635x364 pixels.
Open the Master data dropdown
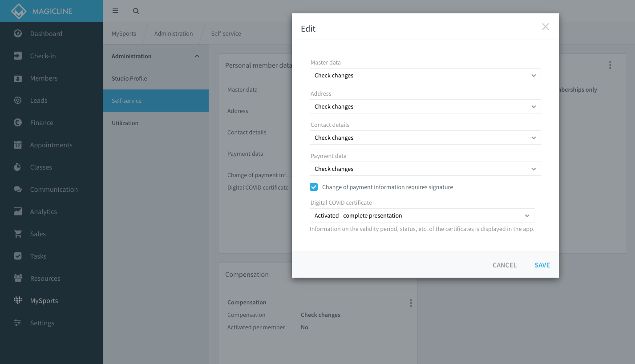[425, 75]
